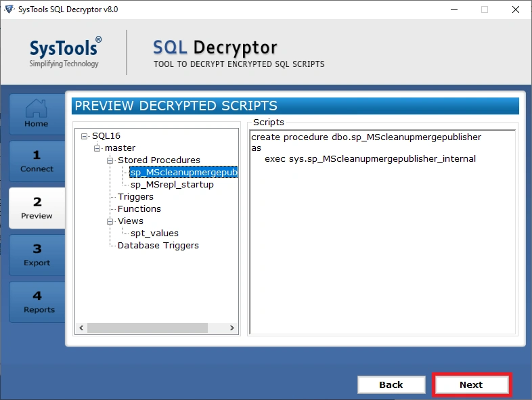Open the Home step in sidebar
Screen dimensions: 532x400
(37, 114)
